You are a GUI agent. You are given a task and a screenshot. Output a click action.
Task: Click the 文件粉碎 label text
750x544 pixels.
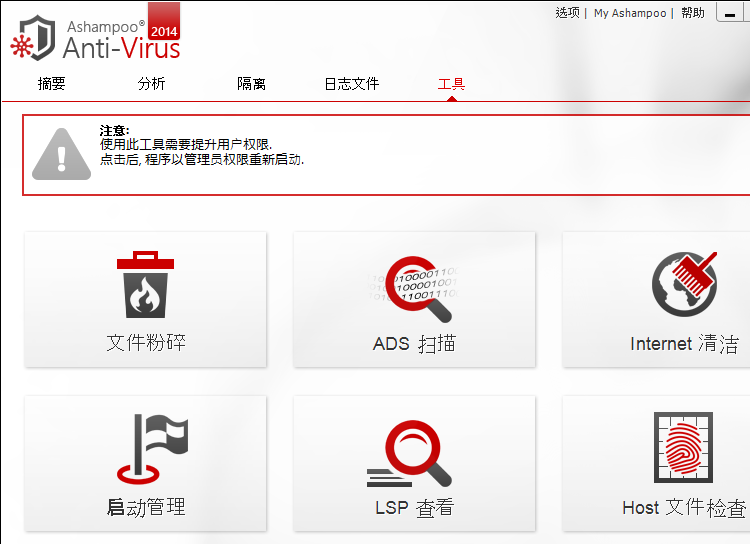click(x=146, y=343)
